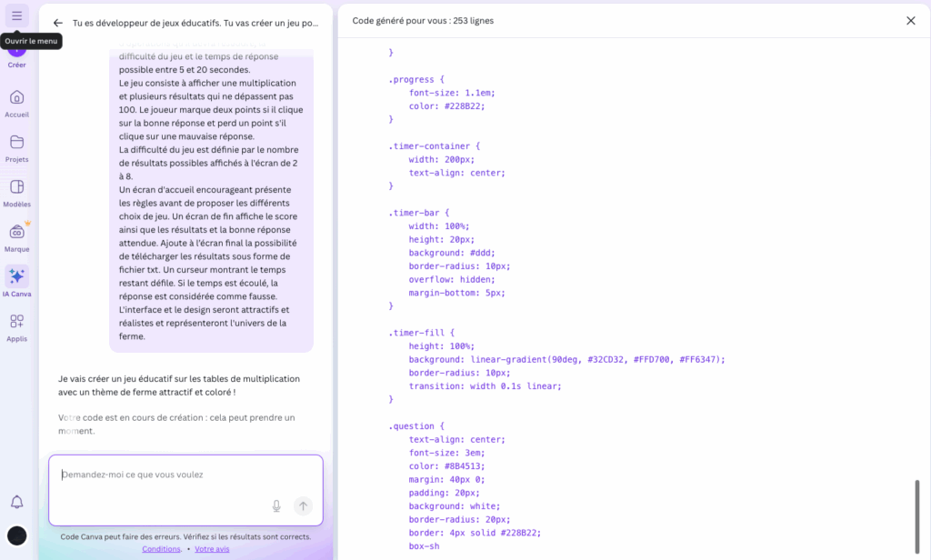Click the conversation title at top
Viewport: 931px width, 560px height.
point(188,23)
